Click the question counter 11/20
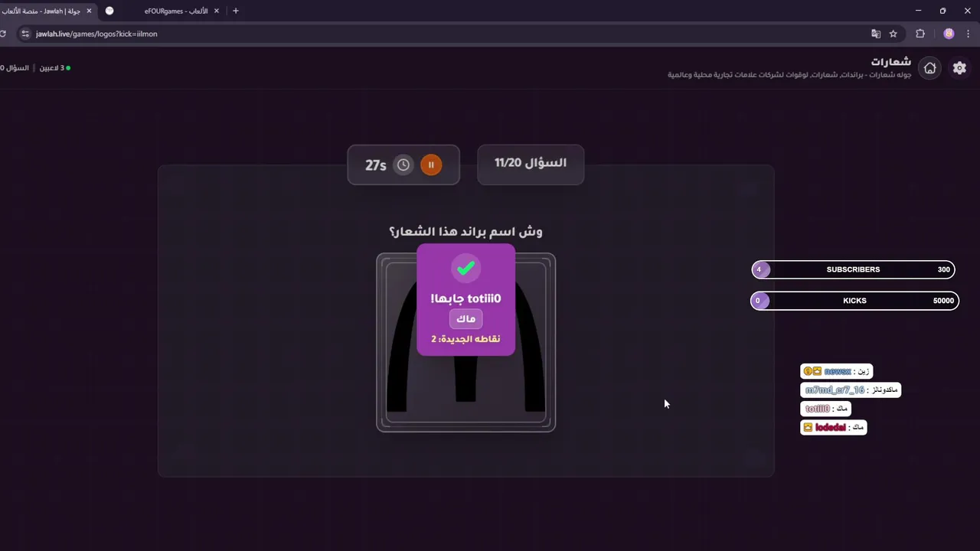The image size is (980, 551). [531, 163]
